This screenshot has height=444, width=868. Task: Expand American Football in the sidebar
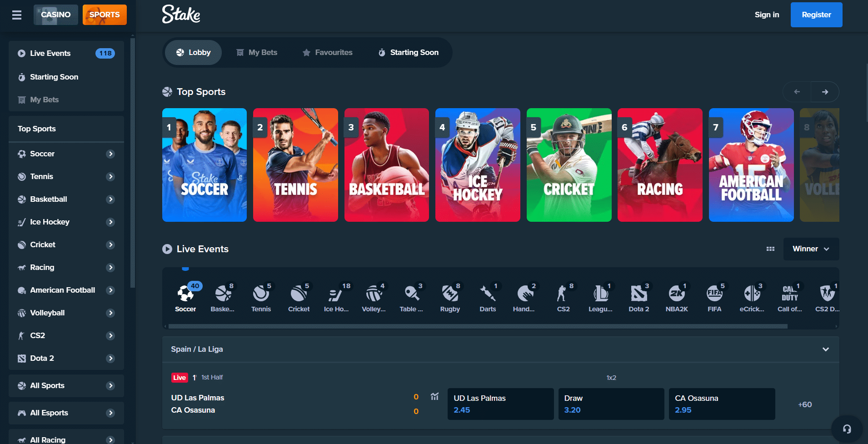110,290
